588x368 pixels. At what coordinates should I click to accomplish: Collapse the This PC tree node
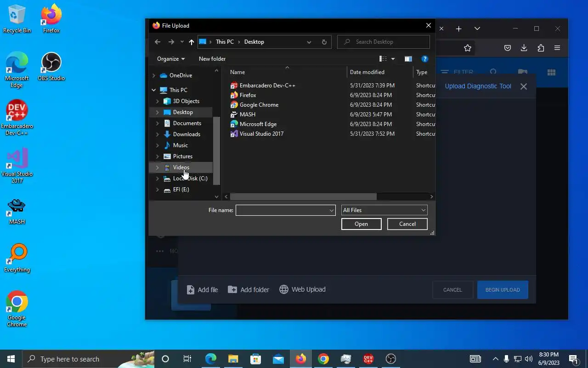154,90
